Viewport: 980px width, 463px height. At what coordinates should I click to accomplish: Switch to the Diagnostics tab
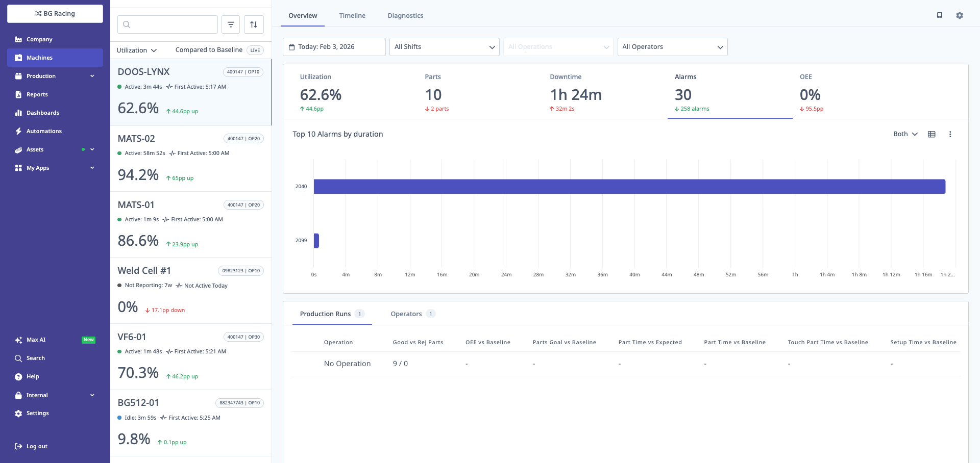[x=405, y=15]
